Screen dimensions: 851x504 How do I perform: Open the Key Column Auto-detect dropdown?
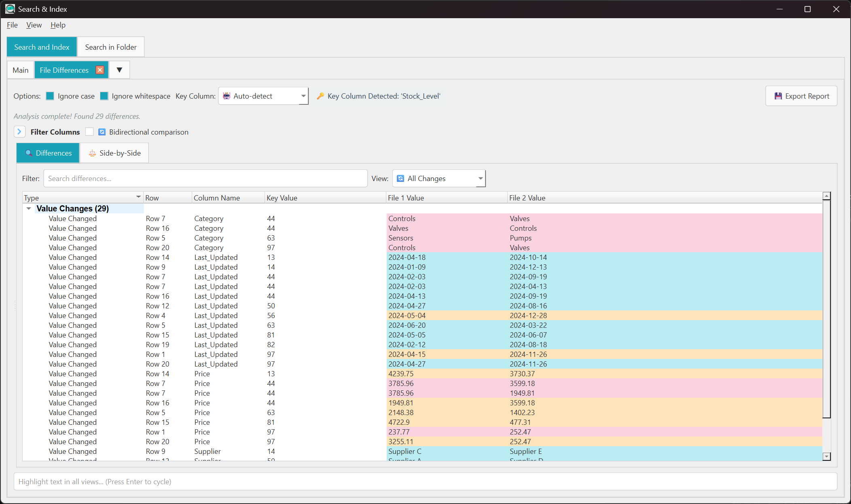(303, 96)
